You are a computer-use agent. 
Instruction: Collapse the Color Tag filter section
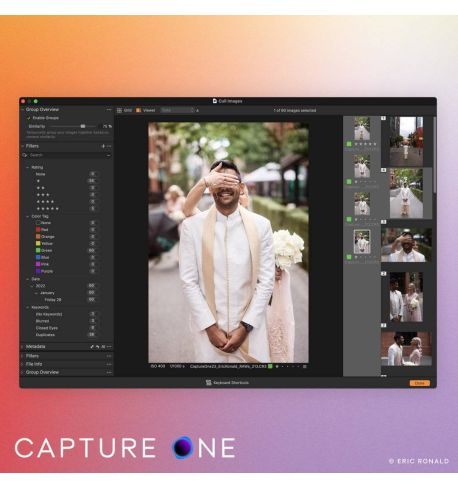(28, 216)
